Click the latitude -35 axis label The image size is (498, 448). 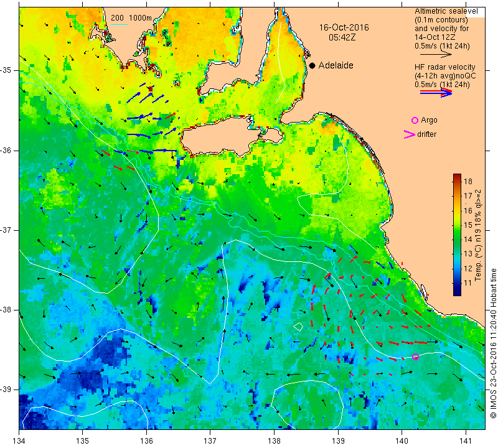point(6,70)
